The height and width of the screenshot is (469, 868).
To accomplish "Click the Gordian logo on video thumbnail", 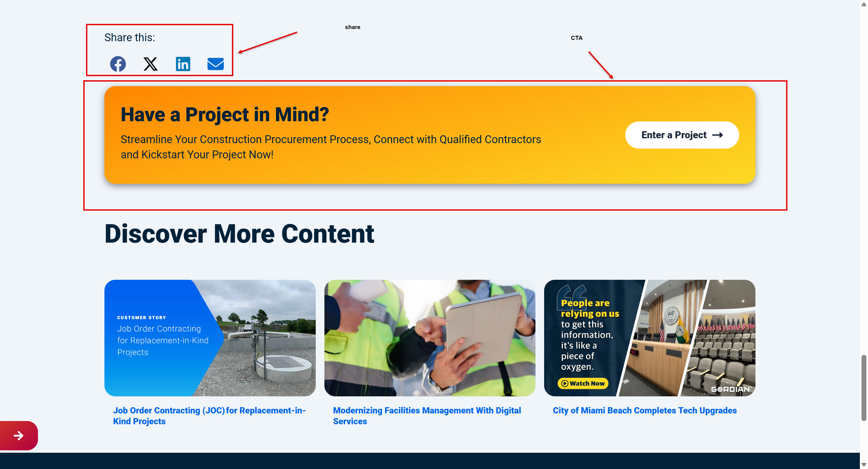I will click(x=730, y=389).
